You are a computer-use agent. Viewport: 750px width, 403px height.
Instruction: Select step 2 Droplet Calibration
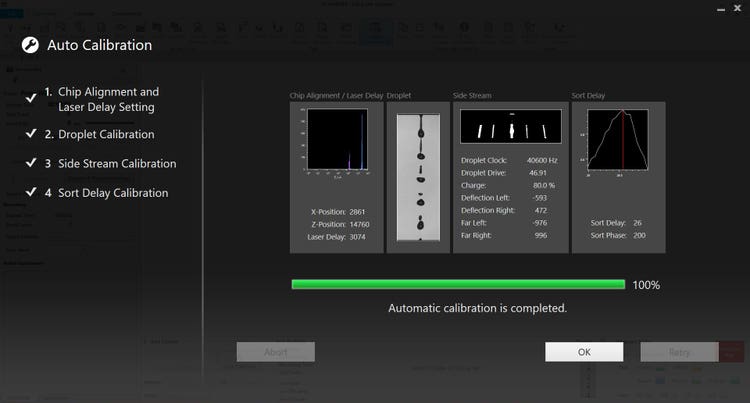point(99,134)
